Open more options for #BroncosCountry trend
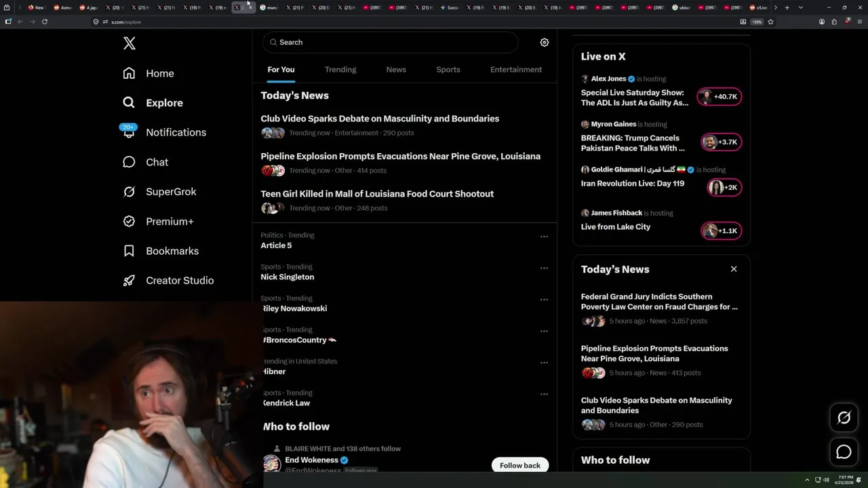Viewport: 868px width, 488px height. coord(544,331)
